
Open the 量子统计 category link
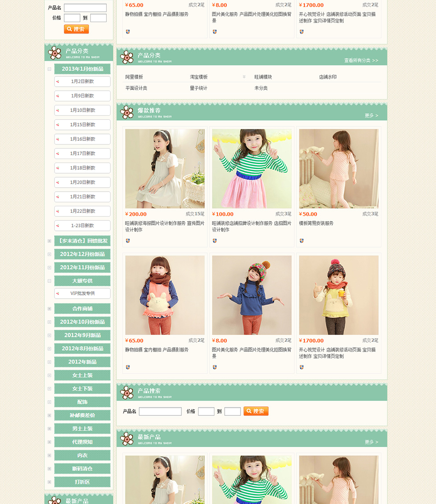(199, 89)
